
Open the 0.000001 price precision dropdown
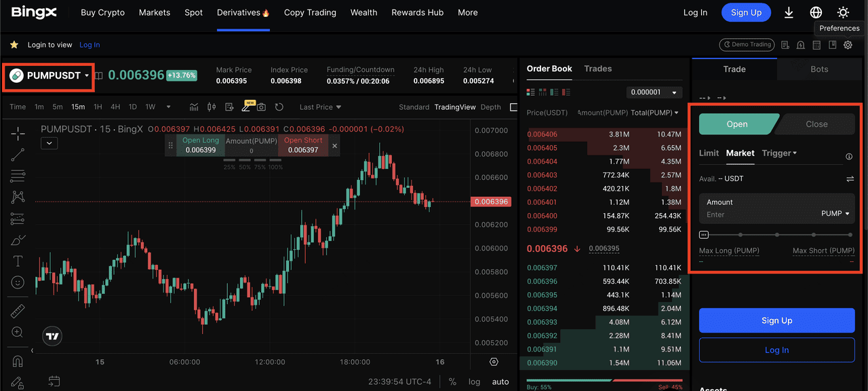[654, 92]
